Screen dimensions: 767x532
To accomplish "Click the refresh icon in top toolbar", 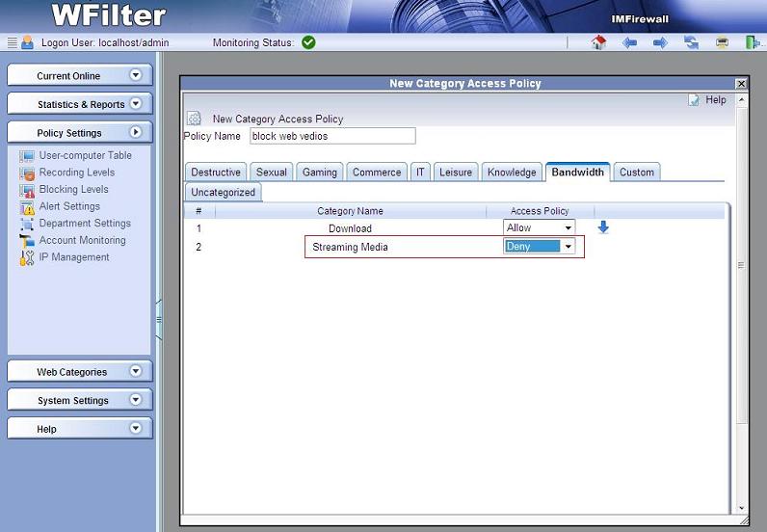I will [691, 42].
